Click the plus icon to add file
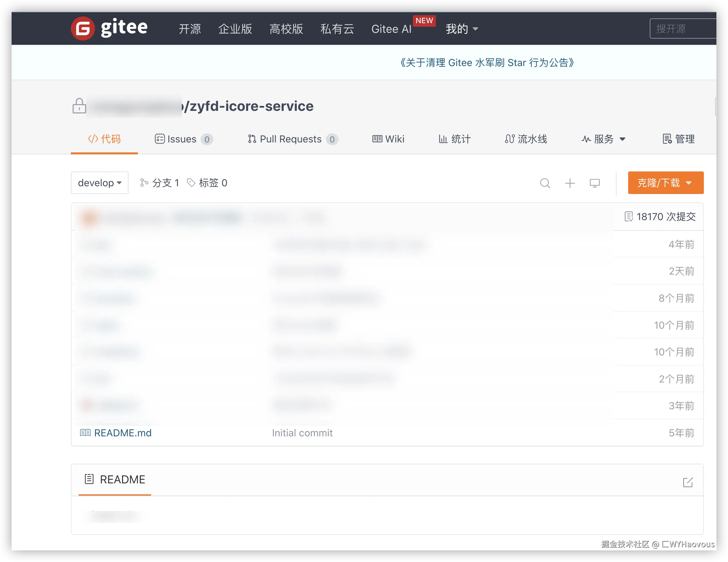This screenshot has height=562, width=728. pyautogui.click(x=570, y=183)
